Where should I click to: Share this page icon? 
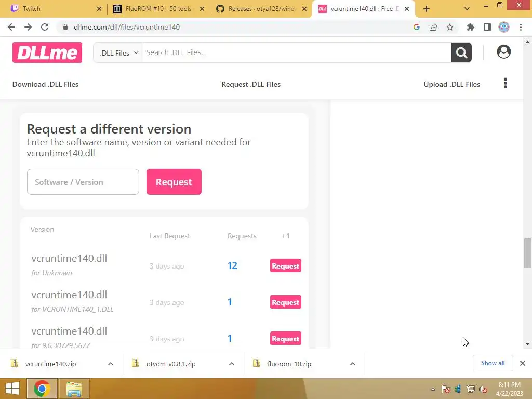click(x=433, y=27)
